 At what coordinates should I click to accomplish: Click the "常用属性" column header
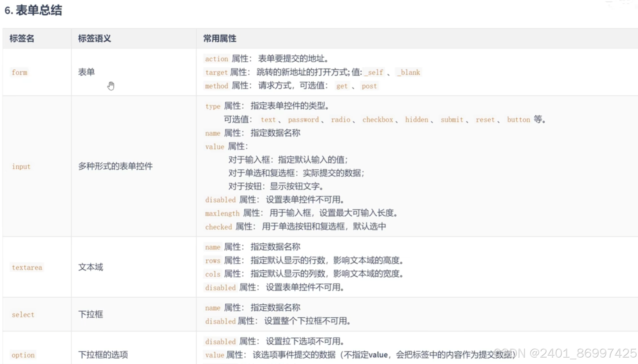coord(220,38)
